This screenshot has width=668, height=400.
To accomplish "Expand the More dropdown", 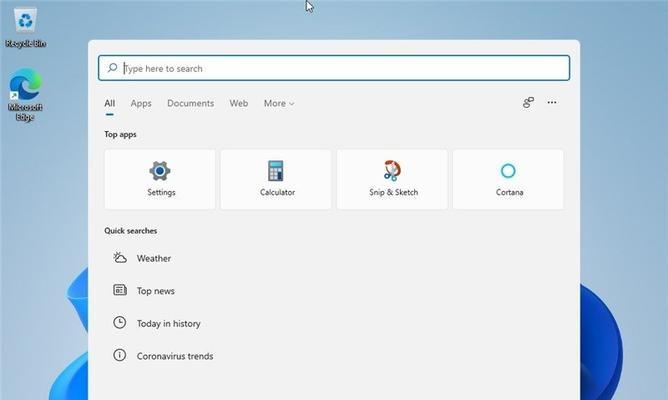I will coord(279,103).
